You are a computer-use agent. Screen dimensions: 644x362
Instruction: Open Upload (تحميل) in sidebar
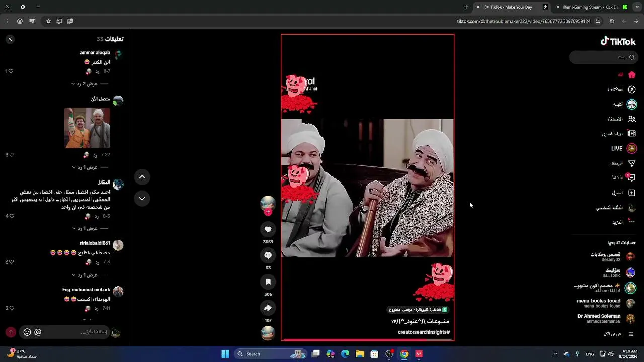[624, 193]
